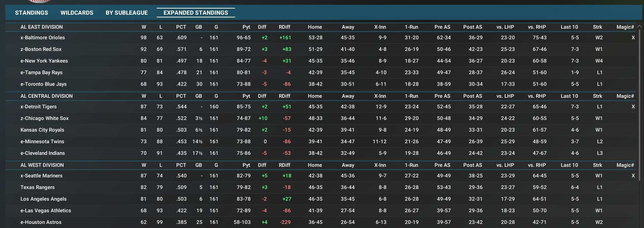Open the Las Vegas Athletics team
The height and width of the screenshot is (228, 644).
coord(46,211)
